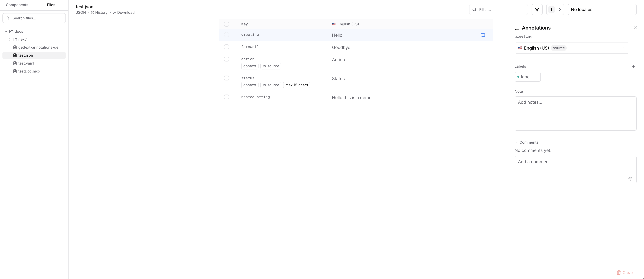Check the farewell row checkbox
Screen dimensions: 644x279
coord(227,47)
